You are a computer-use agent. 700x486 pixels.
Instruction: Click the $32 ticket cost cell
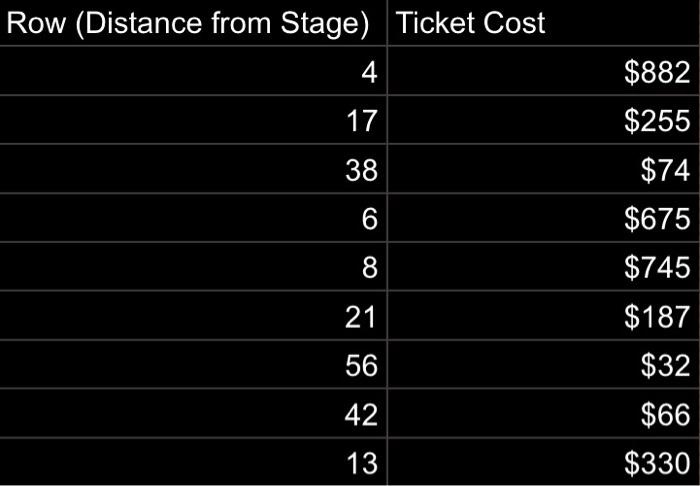coord(543,364)
